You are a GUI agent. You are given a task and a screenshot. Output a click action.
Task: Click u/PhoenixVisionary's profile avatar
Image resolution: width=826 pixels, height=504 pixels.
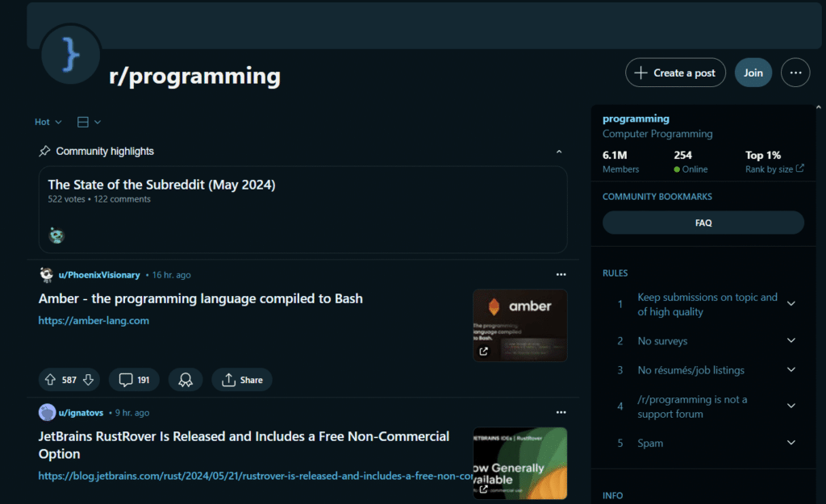pos(47,274)
